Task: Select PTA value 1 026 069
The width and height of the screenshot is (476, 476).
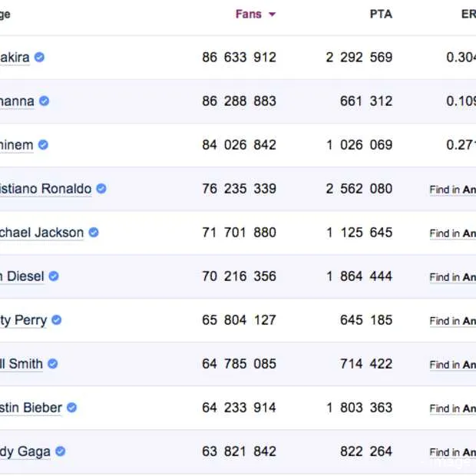Action: [x=359, y=145]
